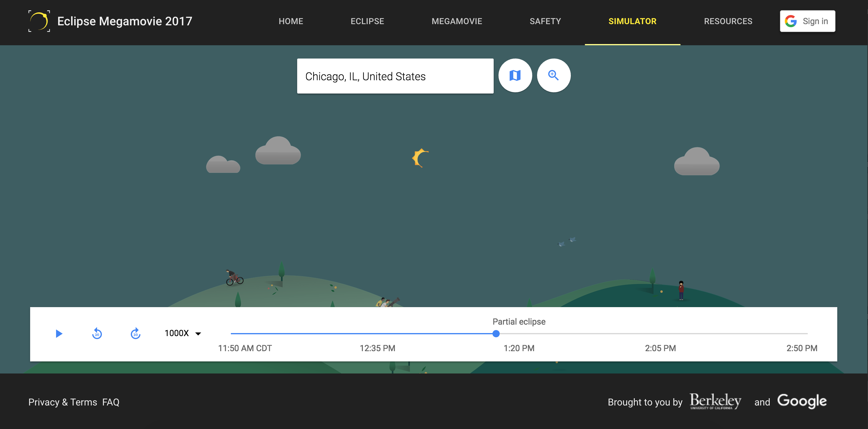
Task: Open the FAQ link
Action: tap(111, 402)
